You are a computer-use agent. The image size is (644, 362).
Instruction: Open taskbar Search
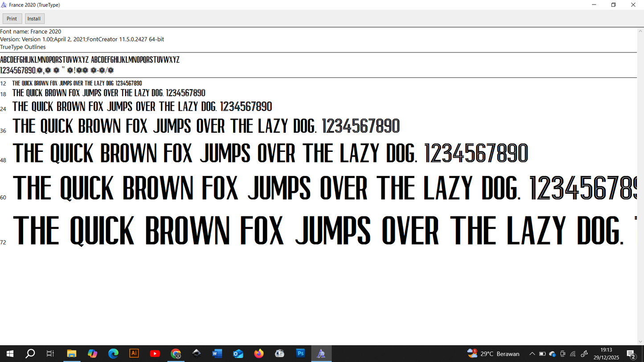30,354
